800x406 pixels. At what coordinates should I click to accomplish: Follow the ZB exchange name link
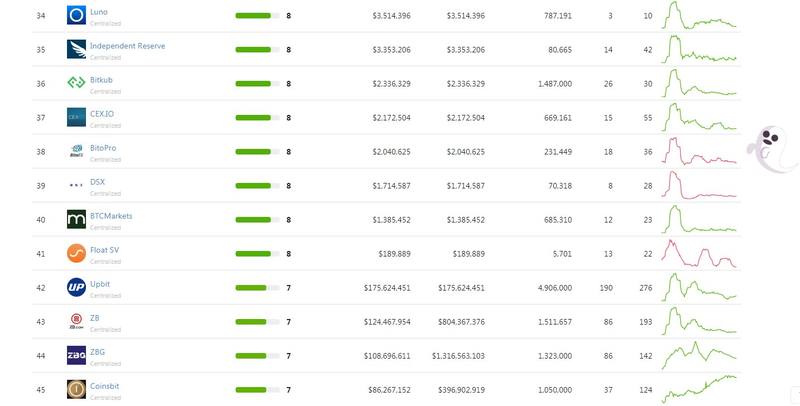click(x=94, y=318)
